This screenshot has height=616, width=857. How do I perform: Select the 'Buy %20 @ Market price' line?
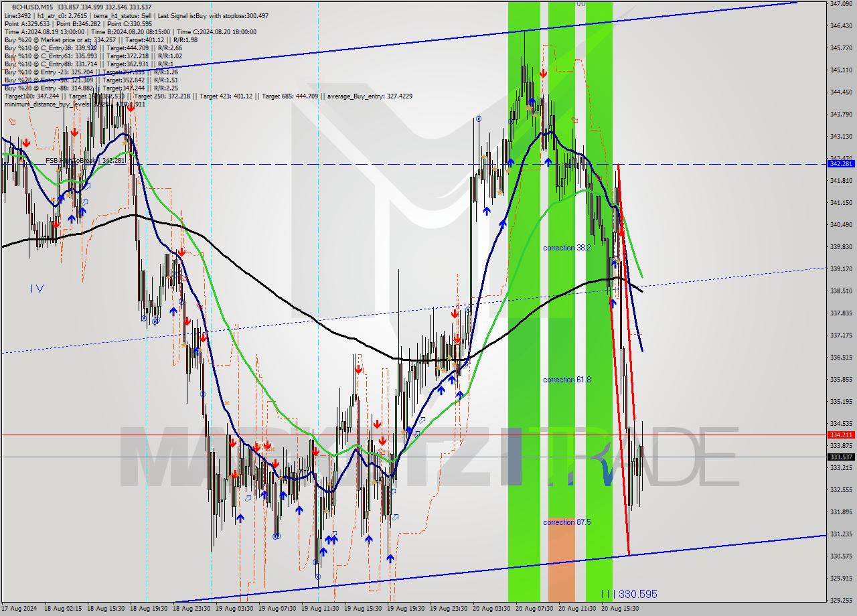[100, 40]
